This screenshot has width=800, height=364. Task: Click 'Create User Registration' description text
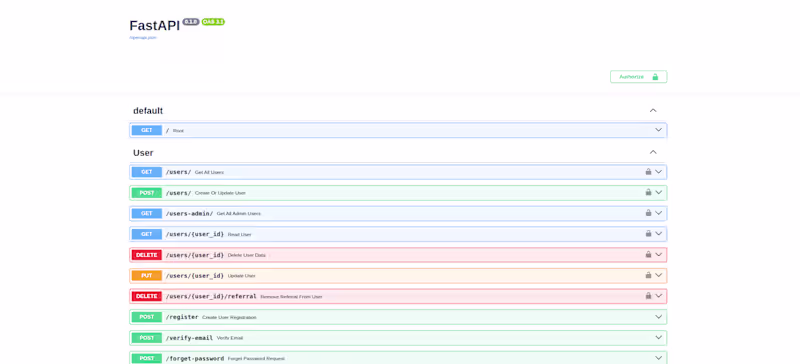pyautogui.click(x=229, y=317)
